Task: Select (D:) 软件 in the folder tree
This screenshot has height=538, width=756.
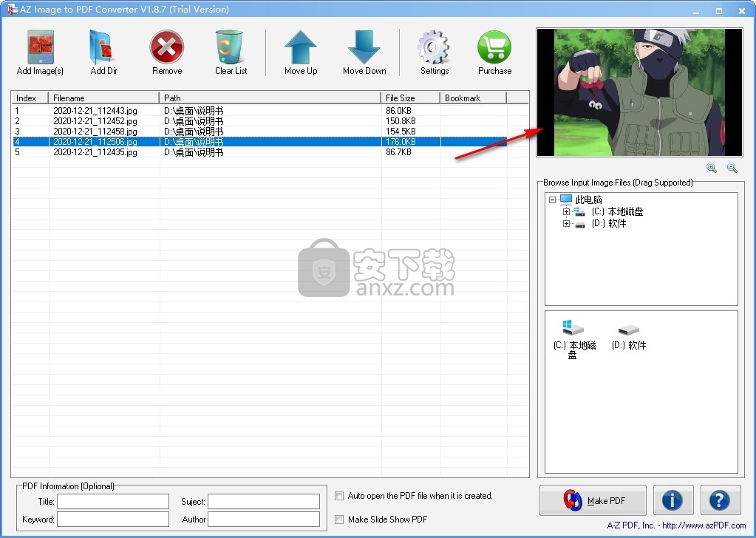Action: click(x=609, y=224)
